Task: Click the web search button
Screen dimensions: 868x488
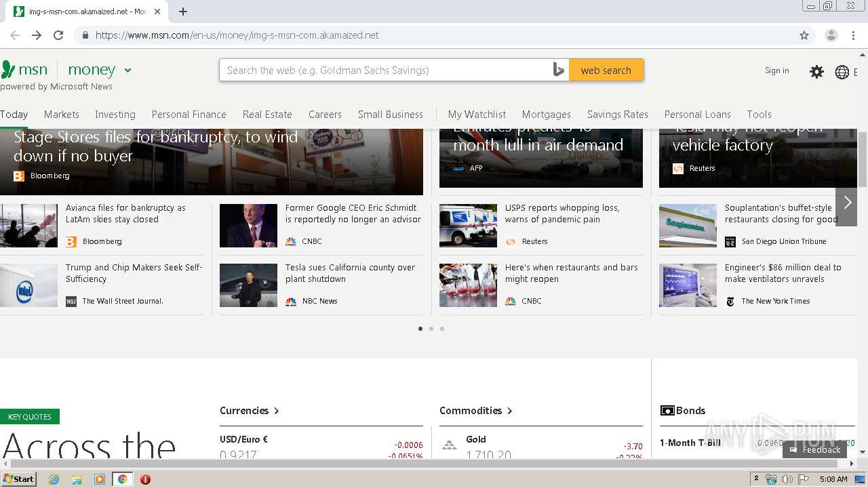Action: click(606, 70)
